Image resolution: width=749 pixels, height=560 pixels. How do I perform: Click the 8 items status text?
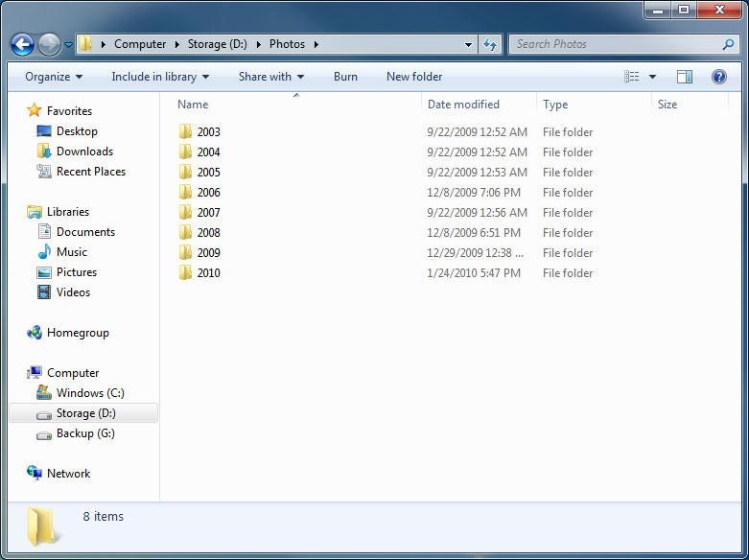104,517
